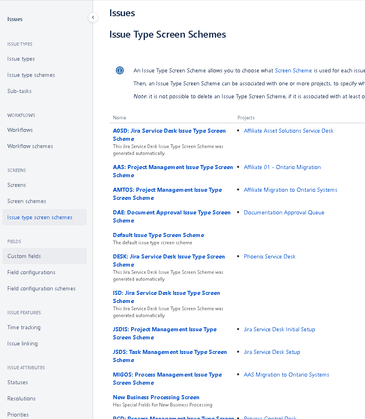365x419 pixels.
Task: Open Documentation Approval Queue project
Action: (x=284, y=212)
